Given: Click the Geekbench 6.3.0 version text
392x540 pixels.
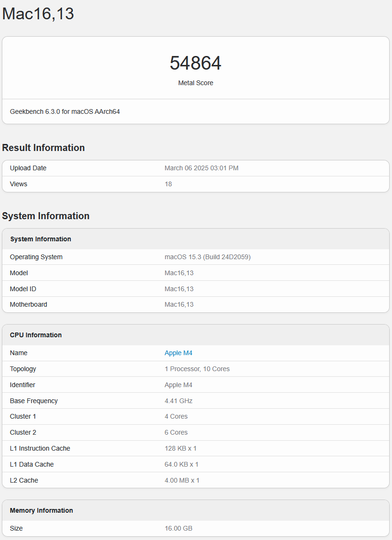Looking at the screenshot, I should (x=65, y=111).
